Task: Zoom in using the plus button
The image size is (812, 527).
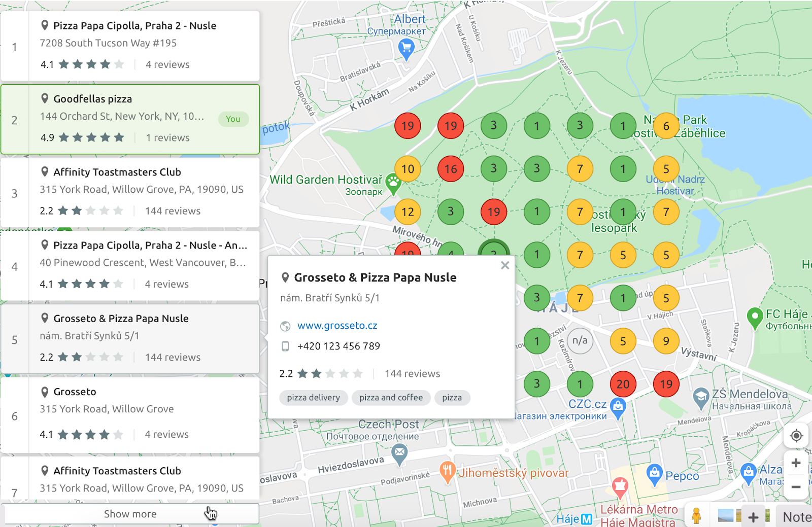Action: 796,463
